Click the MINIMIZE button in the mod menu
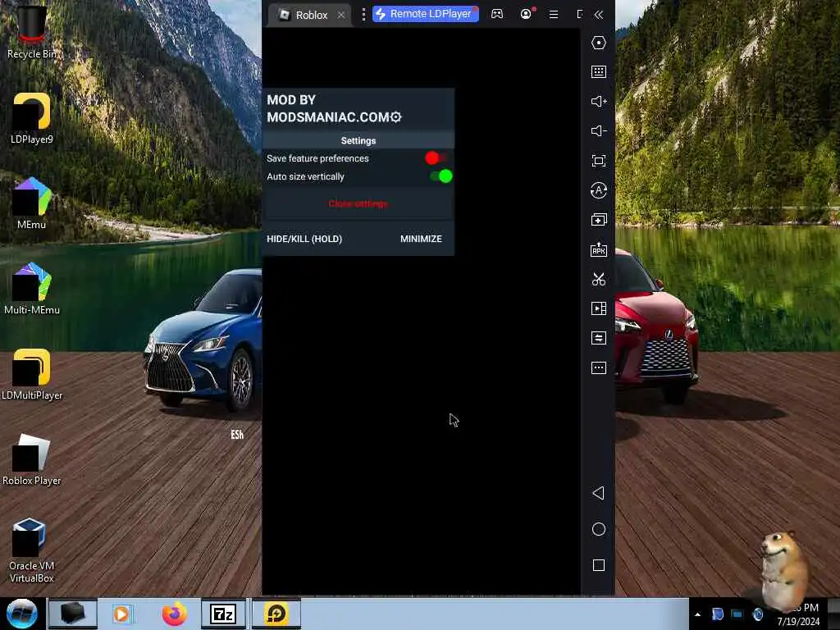The width and height of the screenshot is (840, 630). click(x=421, y=239)
